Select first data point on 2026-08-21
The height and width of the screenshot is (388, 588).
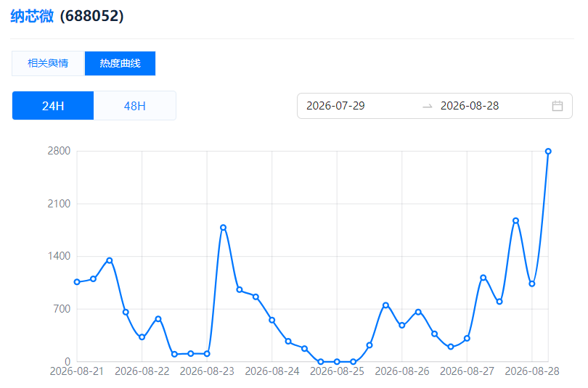[x=77, y=282]
